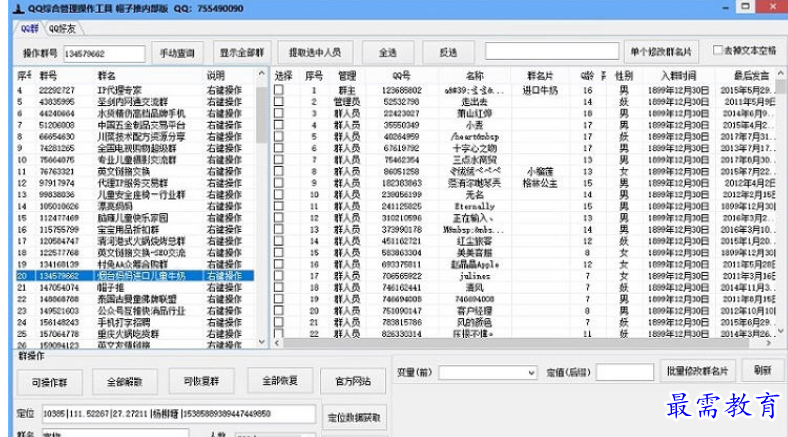Select group row 手机打字招聘

tap(135, 322)
